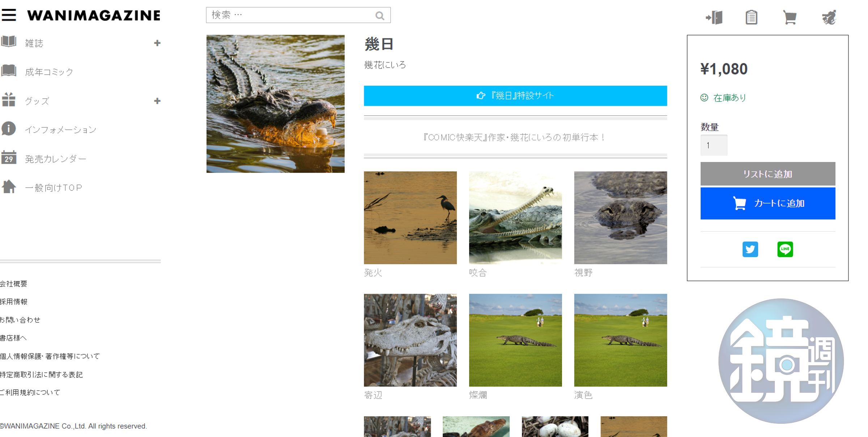Click the 数量 quantity input box
Screen dimensions: 868x437
coord(714,145)
